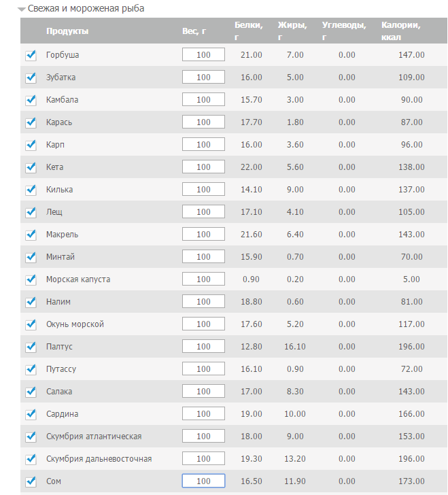Screen dimensions: 448x495
Task: Click the Окунь морской product name
Action: coord(75,324)
